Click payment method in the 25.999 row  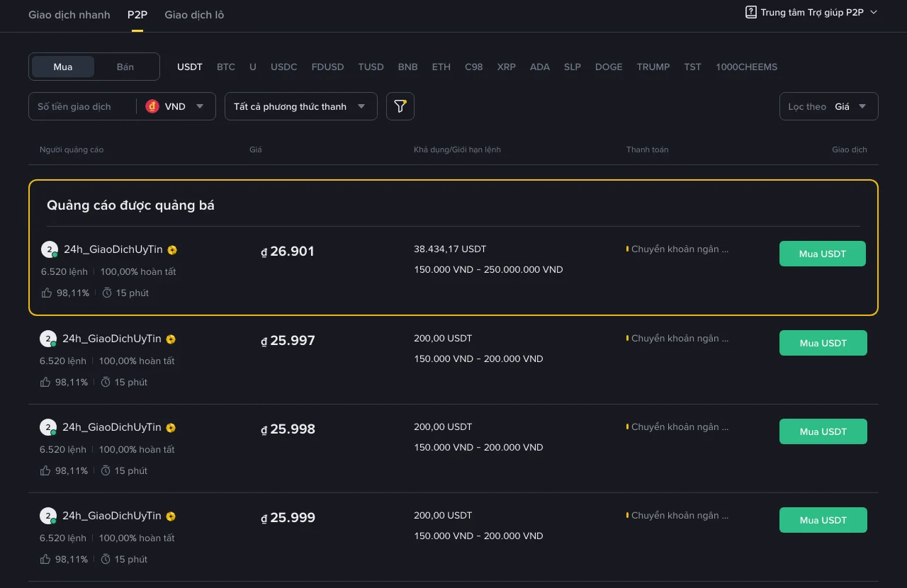(x=677, y=516)
